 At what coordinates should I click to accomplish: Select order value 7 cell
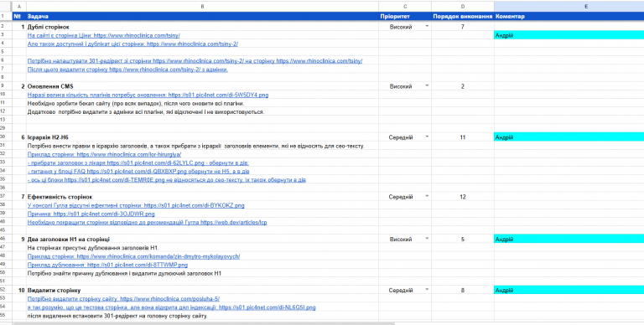[463, 27]
